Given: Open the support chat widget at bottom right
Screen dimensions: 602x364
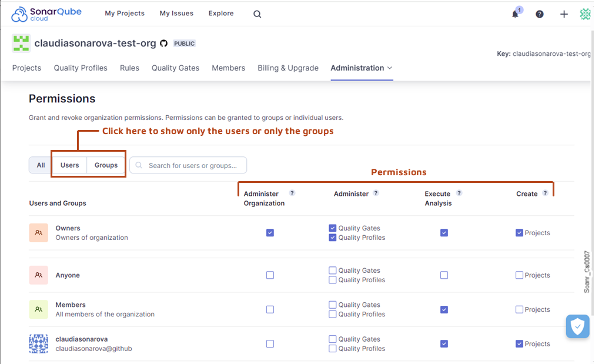Looking at the screenshot, I should coord(577,326).
